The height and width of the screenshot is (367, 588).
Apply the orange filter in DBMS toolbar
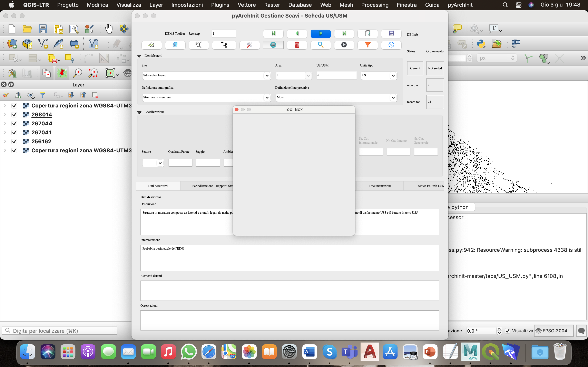click(368, 45)
